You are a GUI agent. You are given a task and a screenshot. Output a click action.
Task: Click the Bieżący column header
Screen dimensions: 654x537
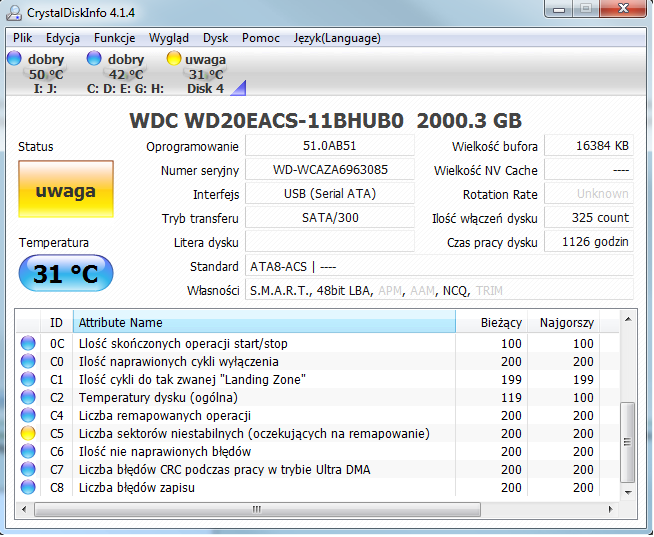point(491,322)
